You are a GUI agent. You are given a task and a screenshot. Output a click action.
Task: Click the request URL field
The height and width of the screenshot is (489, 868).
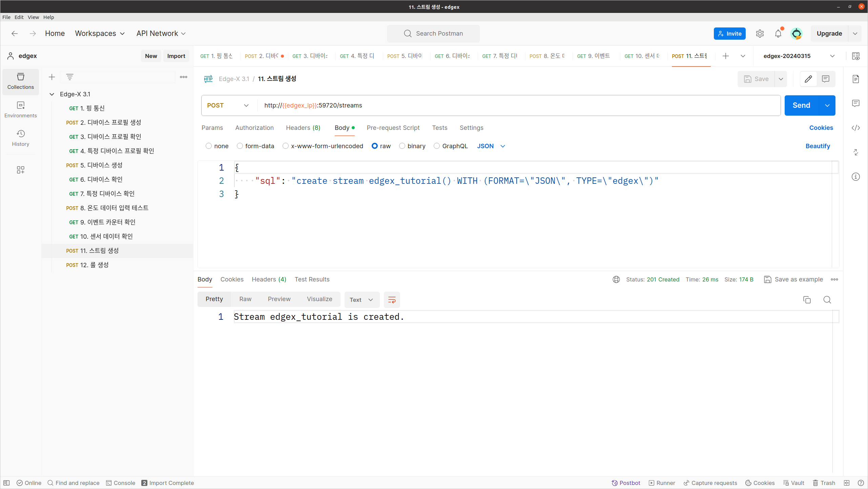tap(518, 105)
